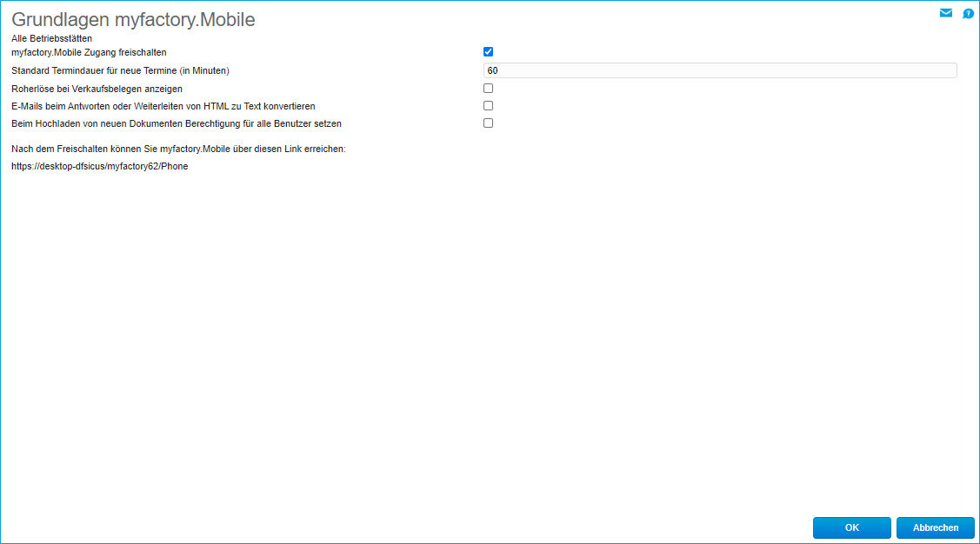Click the Standard Termindauer input field

coord(720,70)
